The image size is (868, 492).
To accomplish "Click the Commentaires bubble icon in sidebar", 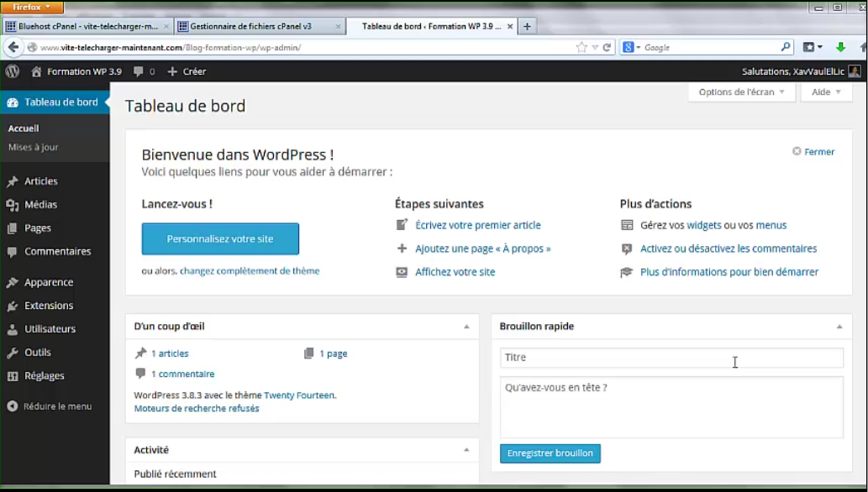I will pos(12,251).
